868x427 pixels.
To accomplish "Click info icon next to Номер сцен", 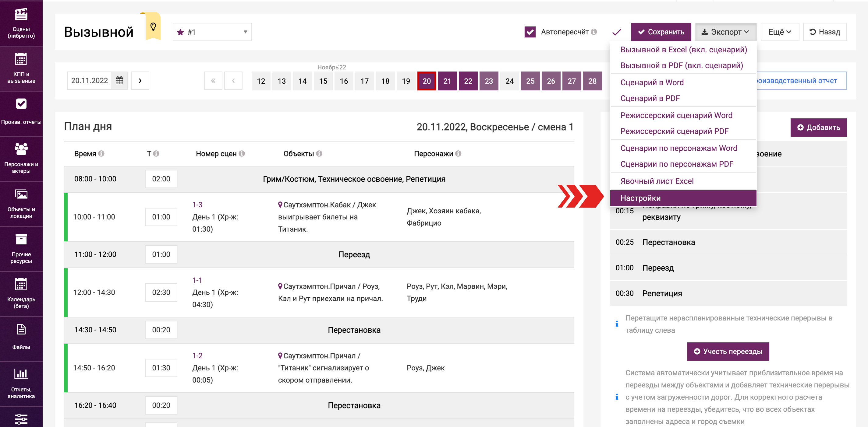I will click(x=242, y=153).
